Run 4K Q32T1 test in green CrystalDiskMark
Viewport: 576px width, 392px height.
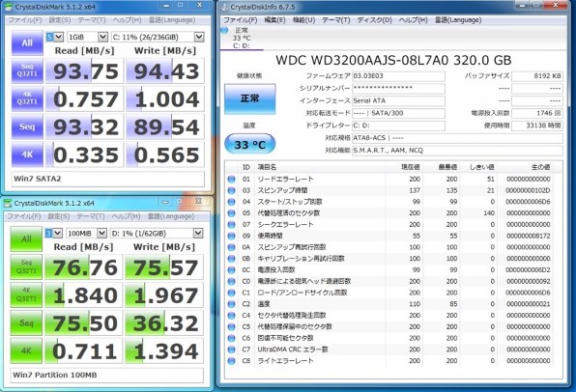point(26,294)
